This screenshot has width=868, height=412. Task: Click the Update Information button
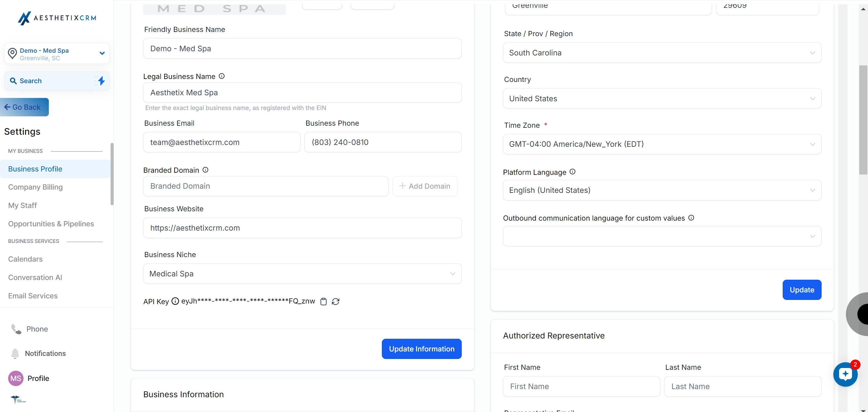pyautogui.click(x=422, y=349)
